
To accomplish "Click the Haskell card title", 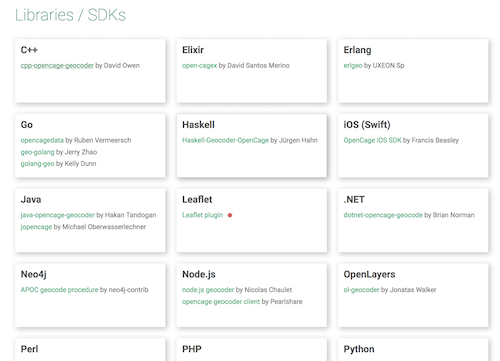I will pos(198,125).
